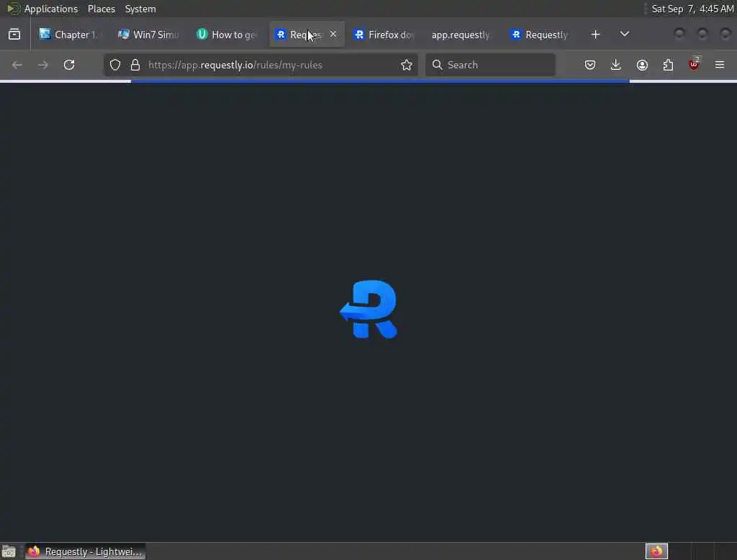This screenshot has height=560, width=737.
Task: Reload the current page
Action: (x=69, y=65)
